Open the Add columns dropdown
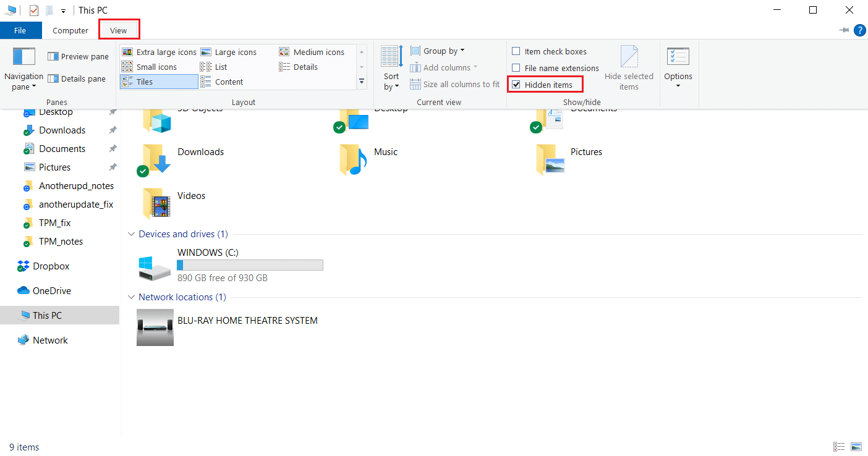Screen dimensions: 868x456 click(444, 67)
